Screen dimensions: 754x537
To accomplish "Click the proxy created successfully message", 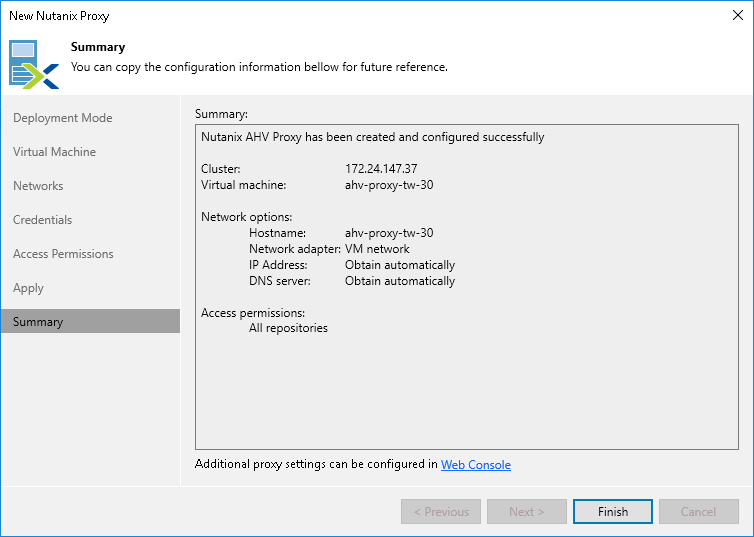I will click(x=373, y=137).
